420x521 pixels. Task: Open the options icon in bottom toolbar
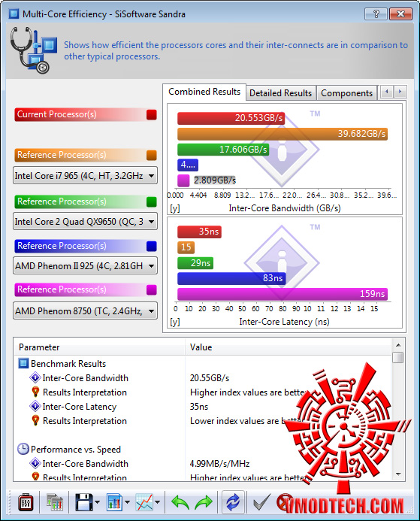26,502
